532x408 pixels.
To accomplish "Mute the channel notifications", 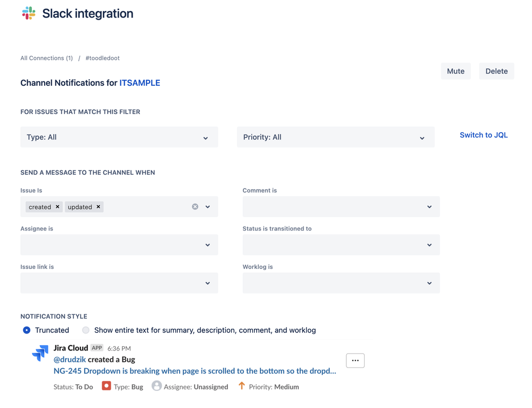I will [455, 71].
